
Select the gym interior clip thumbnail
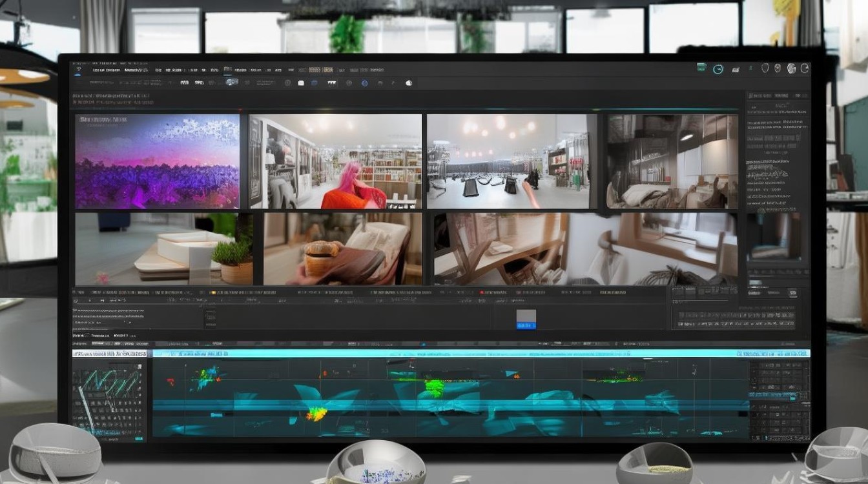click(512, 161)
